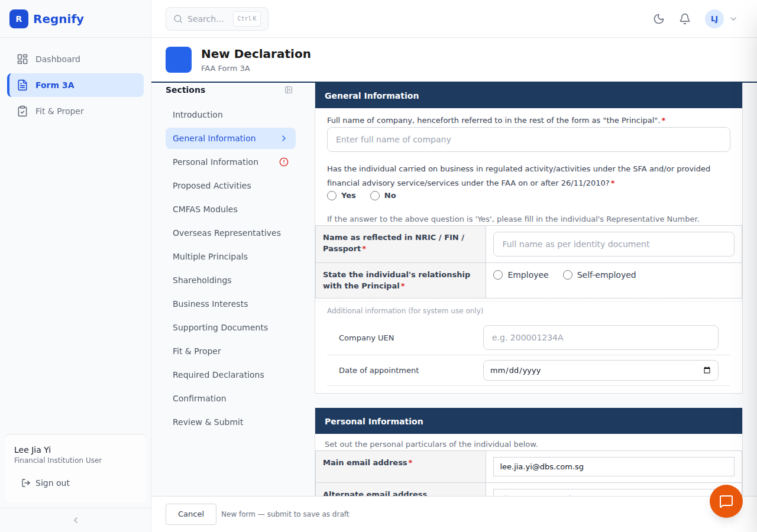
Task: Open calendar picker for Date of appointment
Action: point(707,371)
